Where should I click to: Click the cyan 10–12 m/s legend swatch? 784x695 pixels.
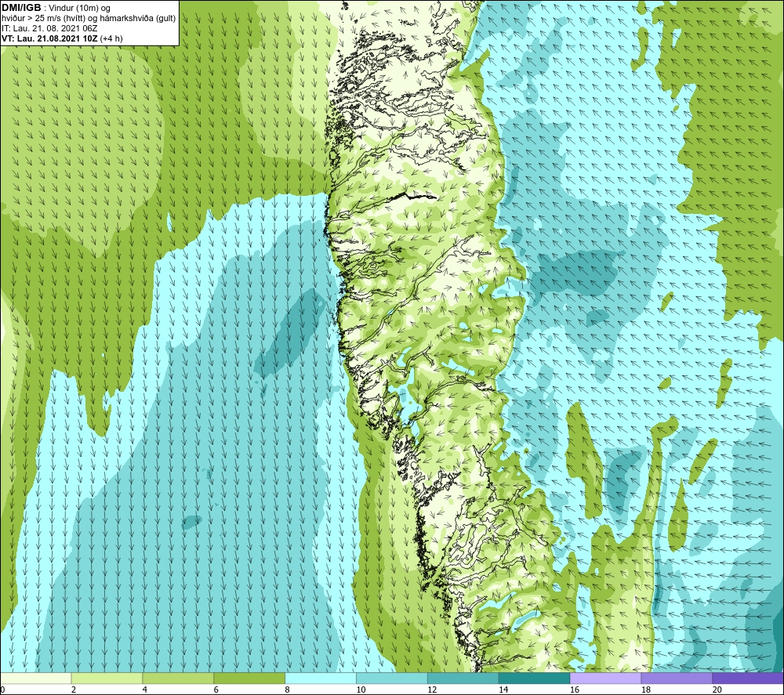[391, 678]
